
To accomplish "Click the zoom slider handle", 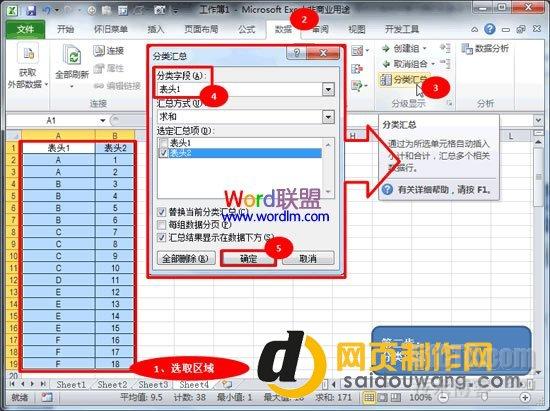I will (x=484, y=398).
